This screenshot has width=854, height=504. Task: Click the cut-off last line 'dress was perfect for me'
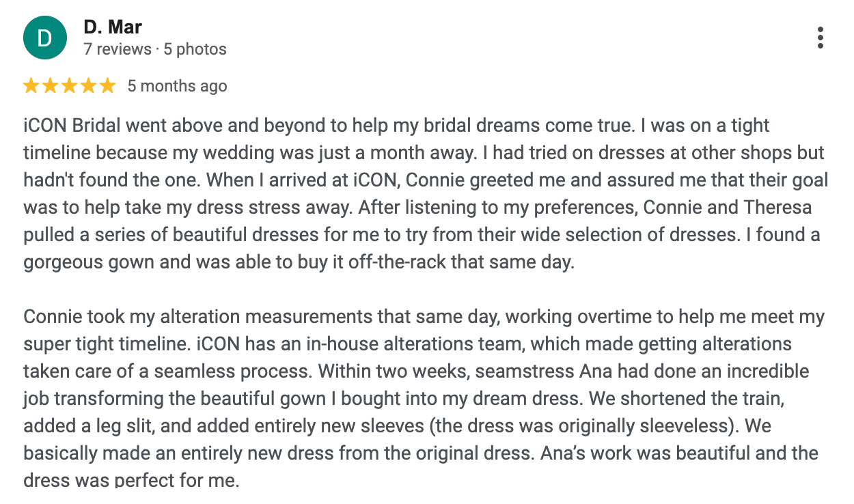pos(131,481)
